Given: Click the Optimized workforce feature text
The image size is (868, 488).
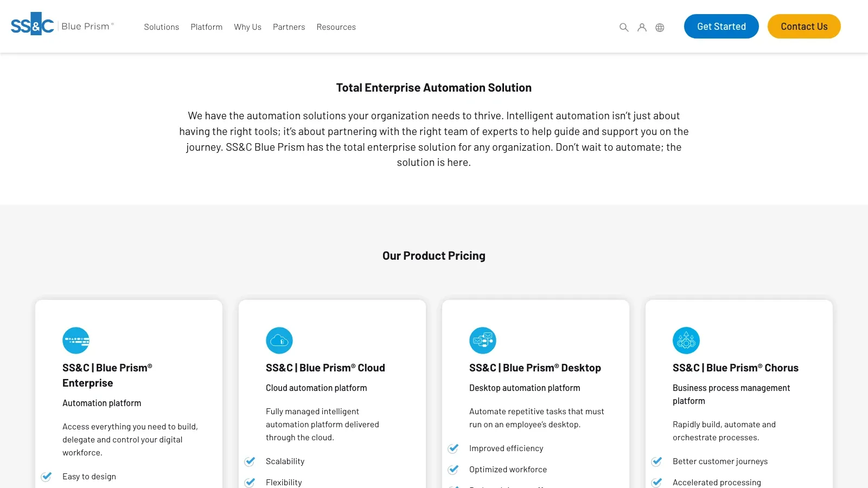Looking at the screenshot, I should [508, 470].
